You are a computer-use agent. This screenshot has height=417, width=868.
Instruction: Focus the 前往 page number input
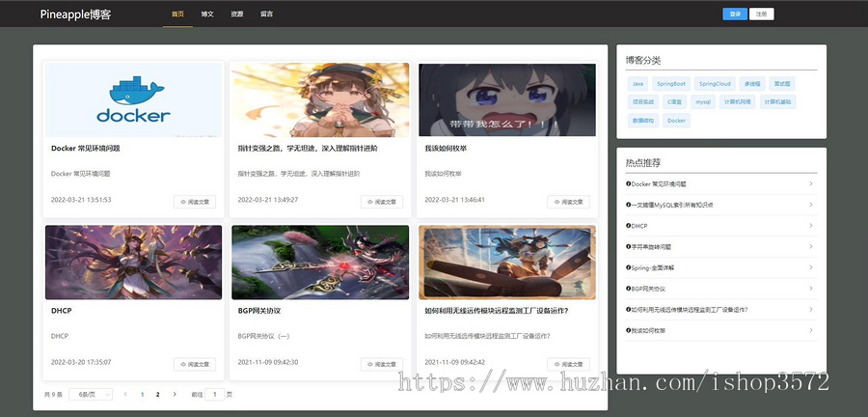point(215,394)
